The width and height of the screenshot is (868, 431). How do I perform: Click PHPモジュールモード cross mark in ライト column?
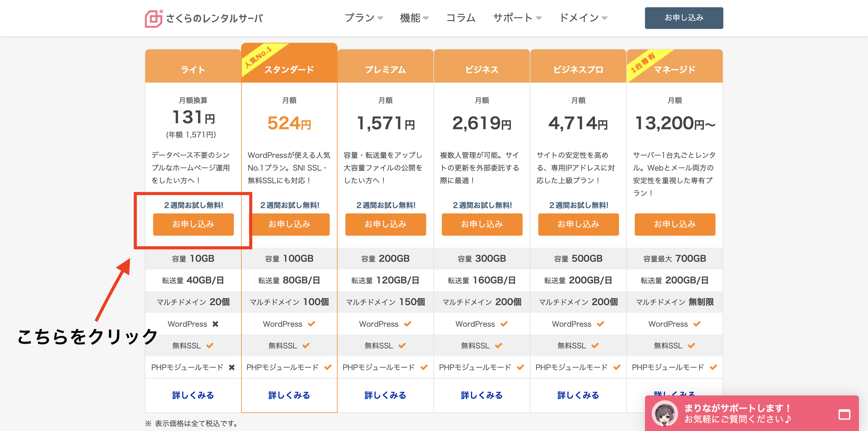(231, 367)
